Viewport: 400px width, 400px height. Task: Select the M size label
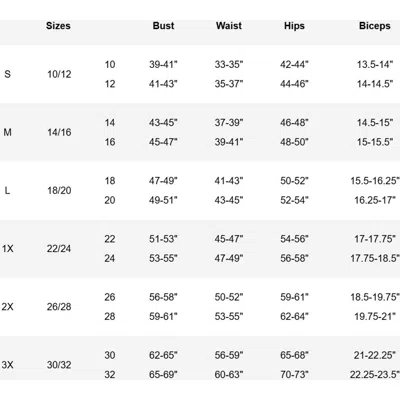[7, 132]
